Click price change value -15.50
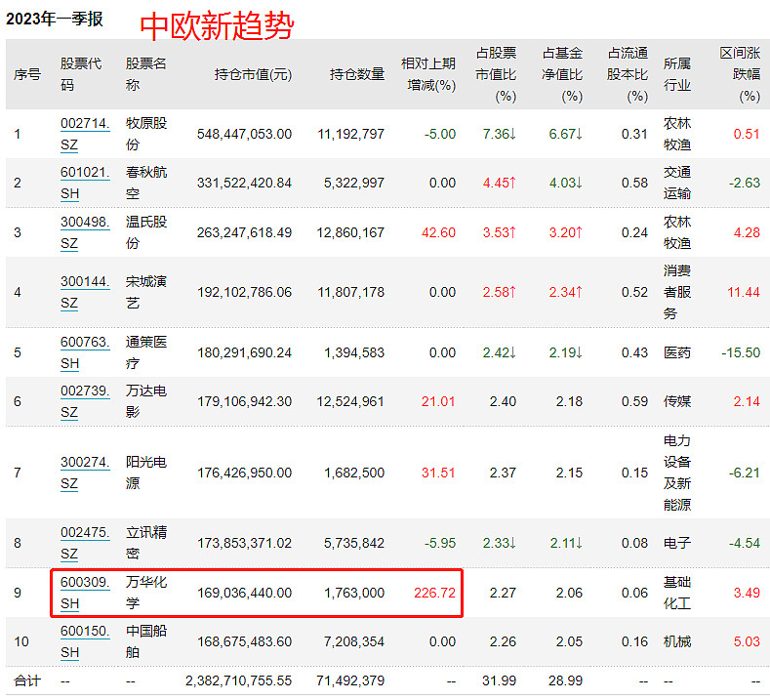 tap(741, 353)
